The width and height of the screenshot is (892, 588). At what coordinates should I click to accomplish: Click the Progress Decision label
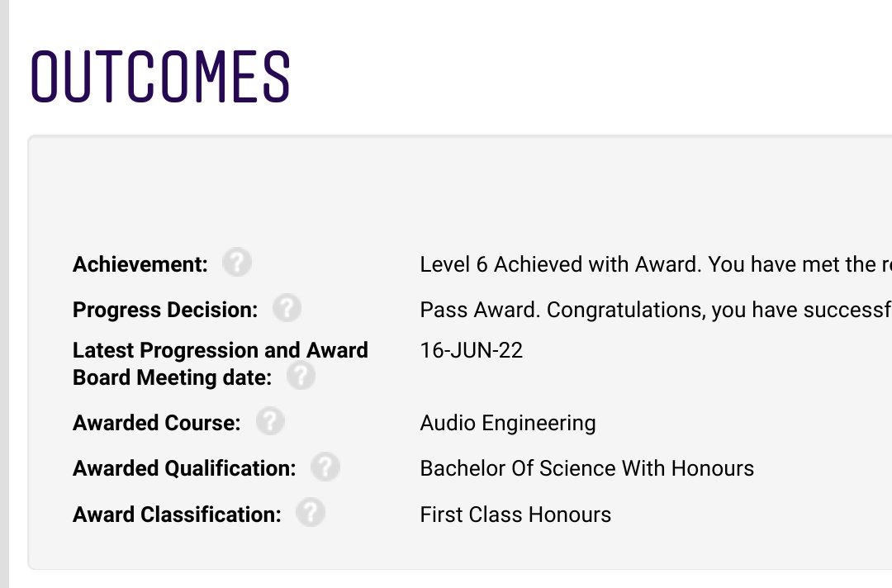pyautogui.click(x=165, y=311)
